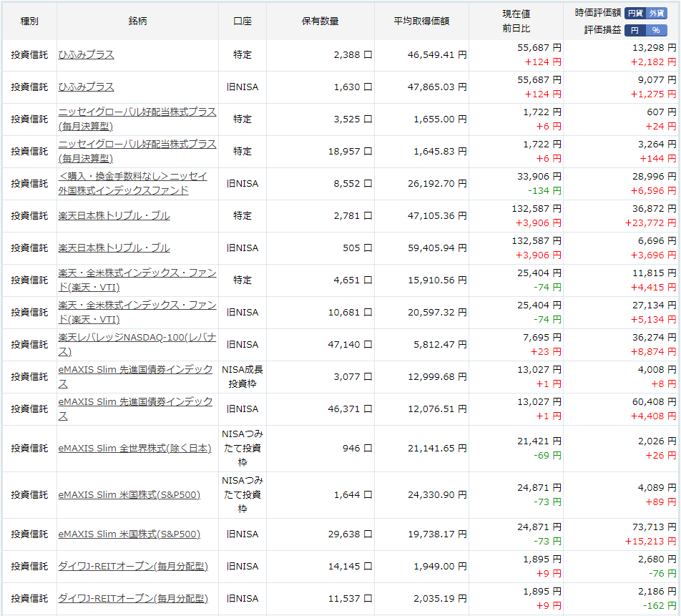Select gain value +15,213 円
The width and height of the screenshot is (681, 616).
[x=651, y=542]
